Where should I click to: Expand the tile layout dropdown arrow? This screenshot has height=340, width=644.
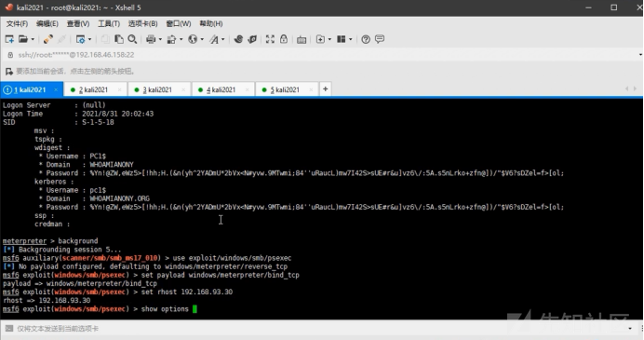(x=350, y=39)
